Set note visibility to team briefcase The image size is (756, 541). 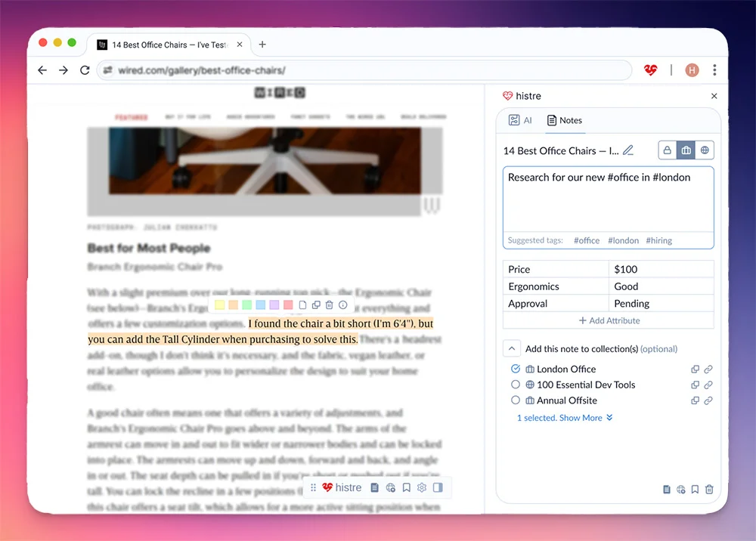[x=686, y=150]
